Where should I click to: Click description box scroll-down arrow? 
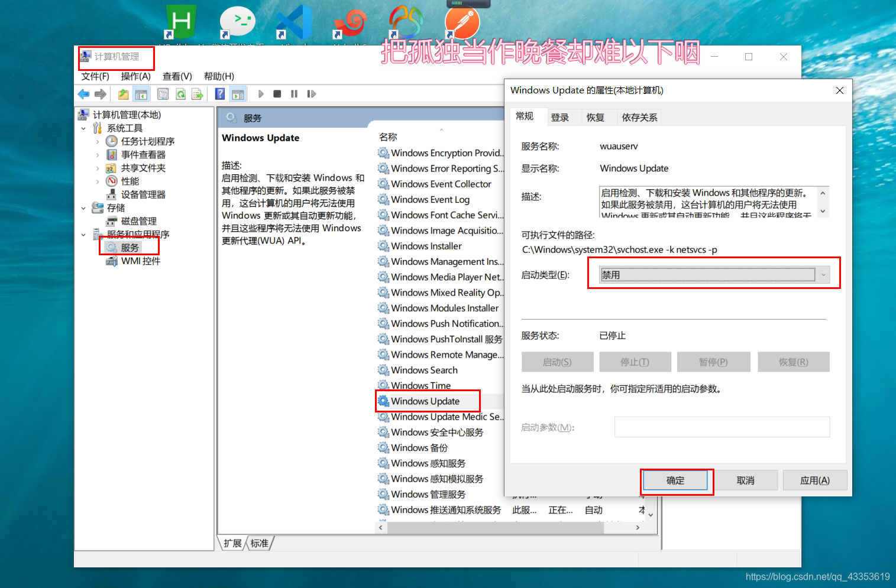(823, 211)
